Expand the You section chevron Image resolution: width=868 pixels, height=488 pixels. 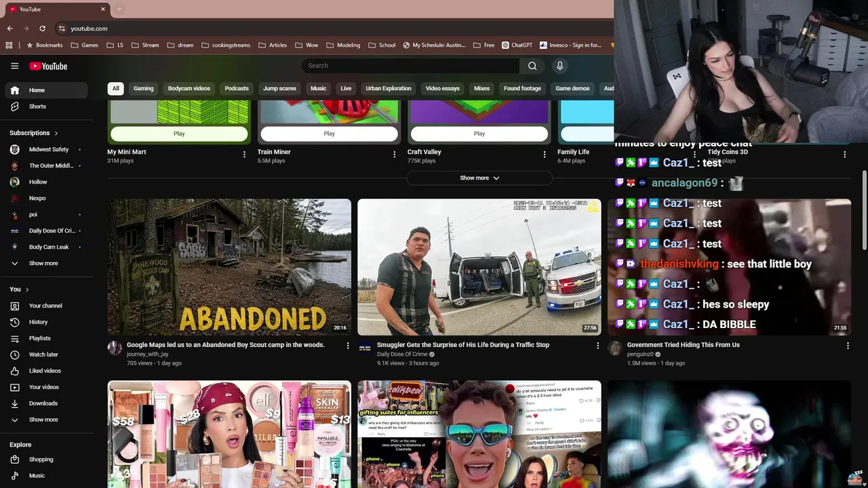point(27,289)
